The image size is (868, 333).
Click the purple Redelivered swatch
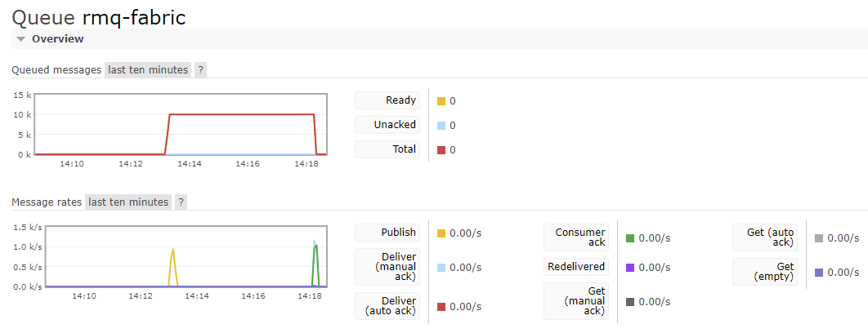pos(630,268)
